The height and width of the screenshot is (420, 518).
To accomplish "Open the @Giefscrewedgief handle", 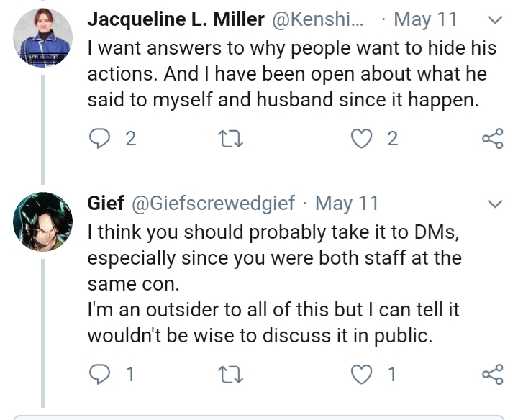I will click(213, 203).
